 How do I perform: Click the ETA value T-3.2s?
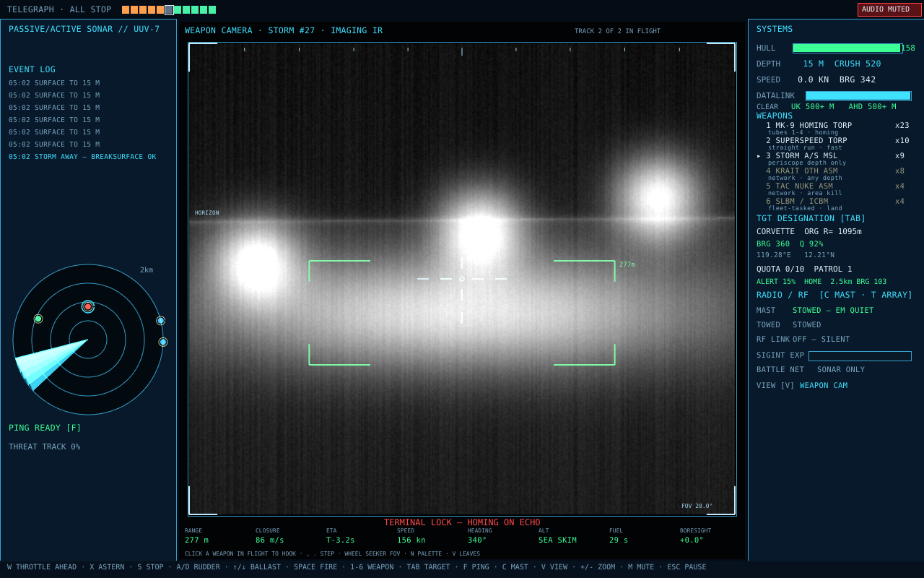[x=341, y=540]
